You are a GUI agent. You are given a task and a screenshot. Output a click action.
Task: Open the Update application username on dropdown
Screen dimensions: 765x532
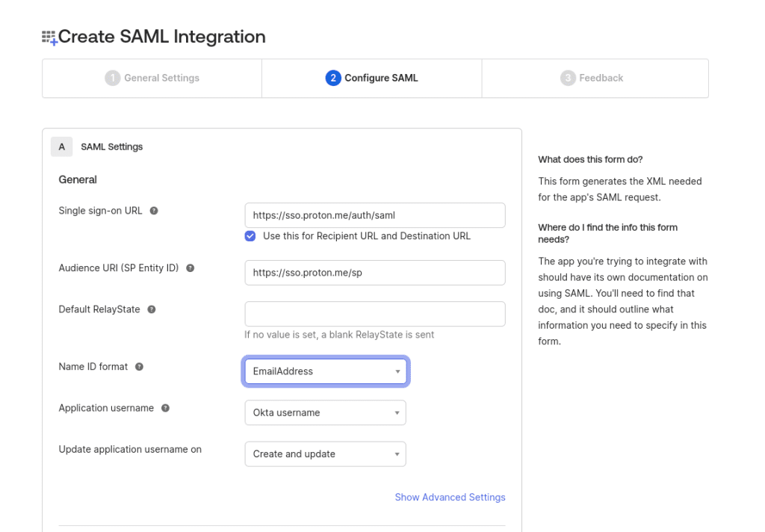(325, 454)
